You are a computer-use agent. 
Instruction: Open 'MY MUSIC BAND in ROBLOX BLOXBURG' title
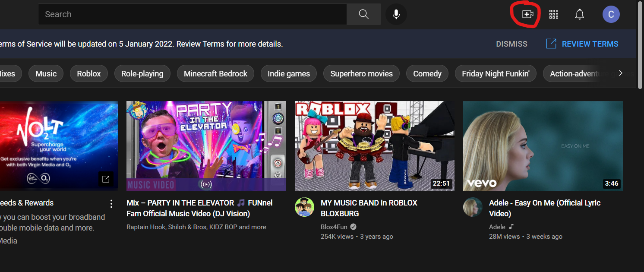[369, 208]
